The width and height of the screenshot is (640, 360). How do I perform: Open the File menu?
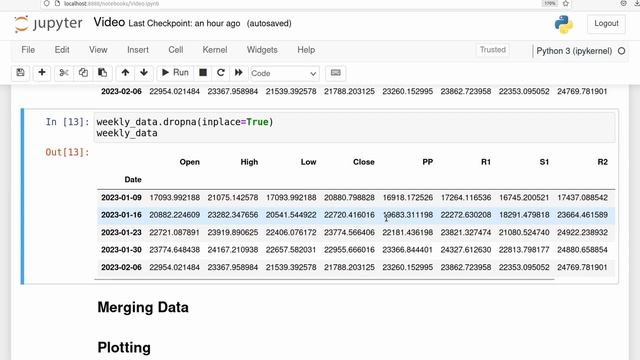(x=28, y=50)
